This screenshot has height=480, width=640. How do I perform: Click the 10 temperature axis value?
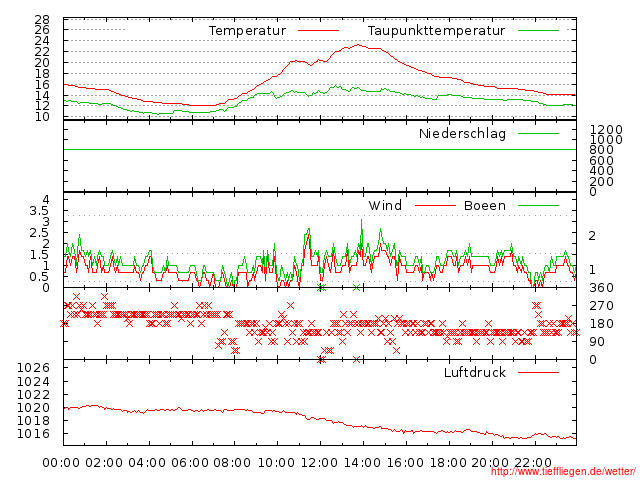[x=42, y=117]
